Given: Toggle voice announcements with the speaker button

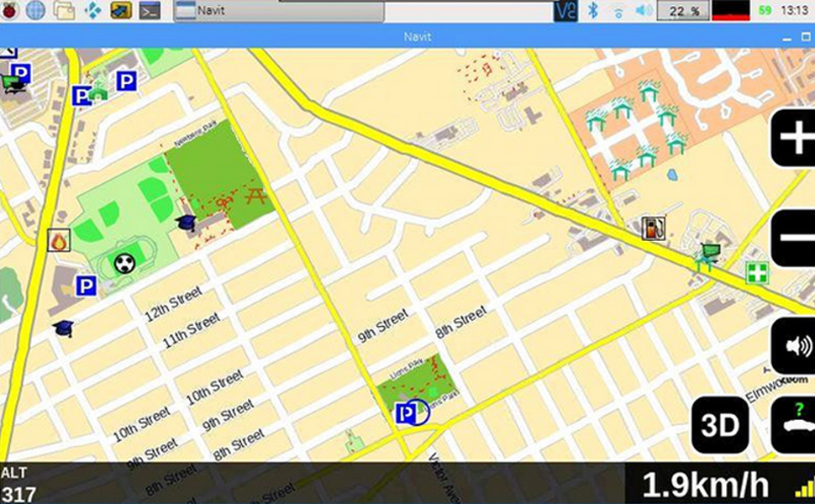Looking at the screenshot, I should (x=793, y=346).
